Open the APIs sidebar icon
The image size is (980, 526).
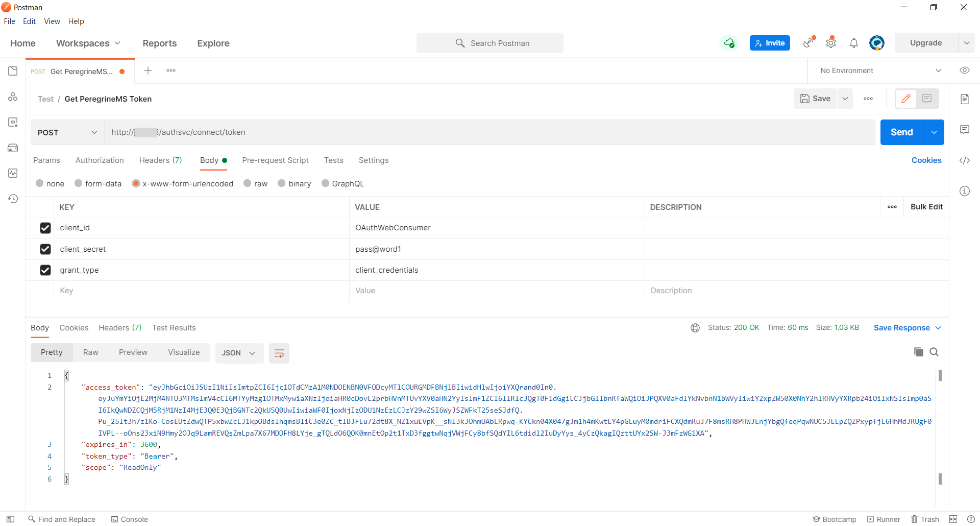[x=13, y=97]
